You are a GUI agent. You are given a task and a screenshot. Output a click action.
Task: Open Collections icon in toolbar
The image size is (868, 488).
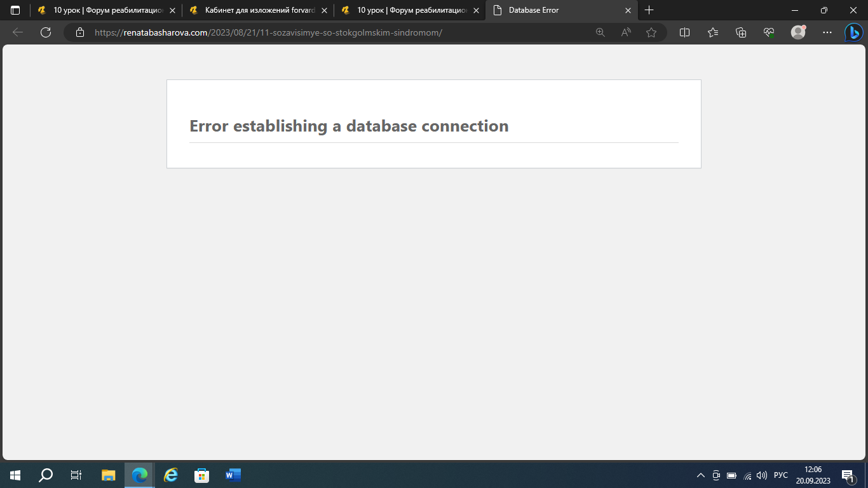click(x=740, y=32)
